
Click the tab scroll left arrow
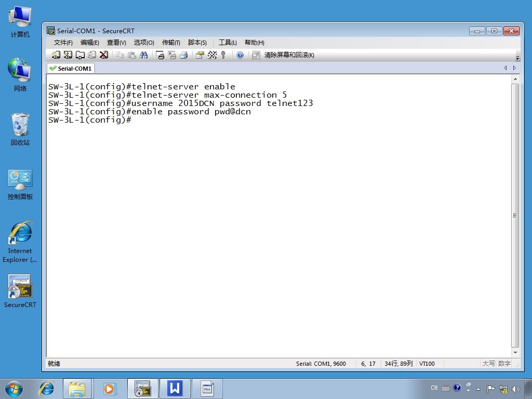(x=505, y=68)
